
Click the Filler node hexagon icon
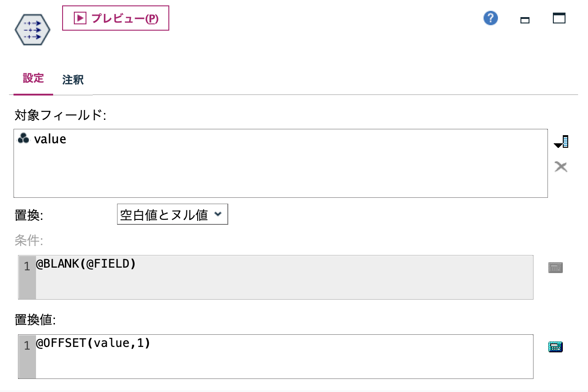tap(32, 29)
